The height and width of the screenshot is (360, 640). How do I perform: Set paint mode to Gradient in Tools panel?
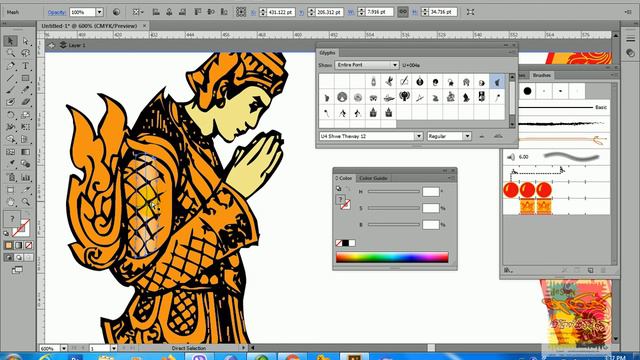[x=18, y=245]
